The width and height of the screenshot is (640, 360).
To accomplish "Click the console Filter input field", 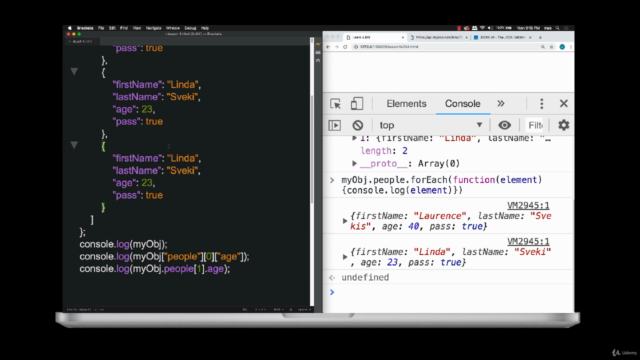I will pos(535,125).
